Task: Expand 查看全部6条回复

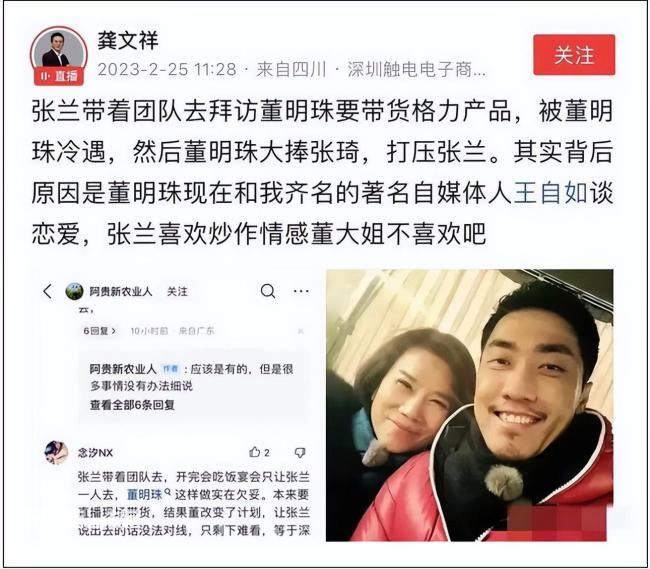Action: tap(132, 404)
